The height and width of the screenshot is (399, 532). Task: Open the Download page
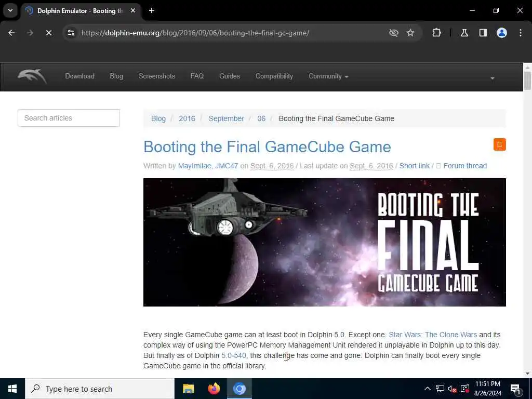pos(79,76)
